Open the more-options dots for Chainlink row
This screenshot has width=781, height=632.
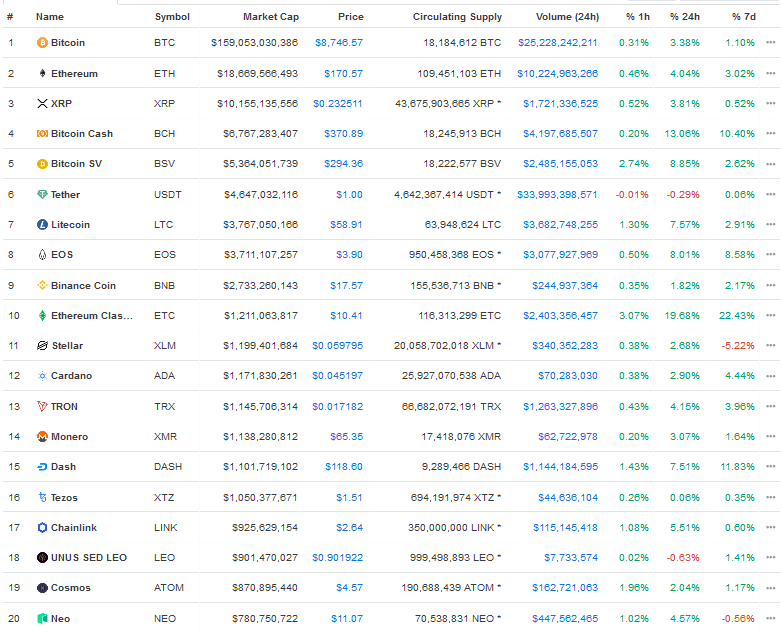(x=771, y=527)
